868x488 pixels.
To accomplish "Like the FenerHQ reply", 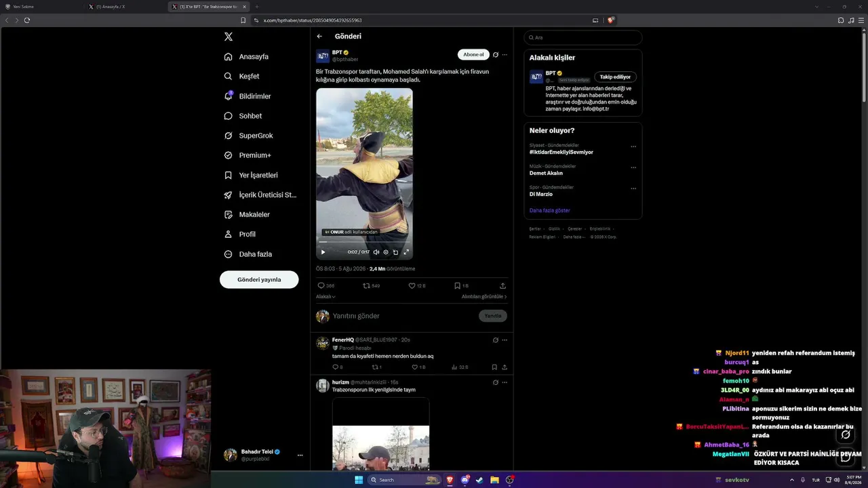I will coord(415,367).
